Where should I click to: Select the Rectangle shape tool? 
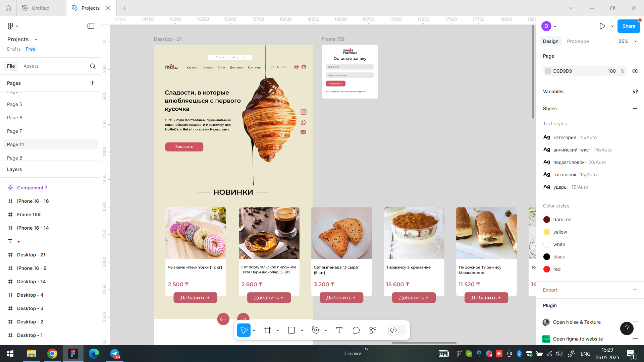point(291,330)
